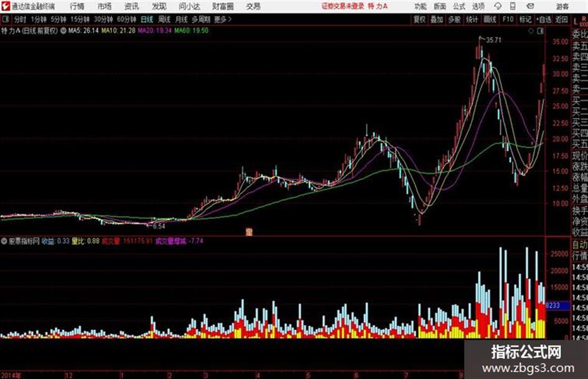The image size is (588, 379).
Task: Open the 功能 menu
Action: [421, 6]
